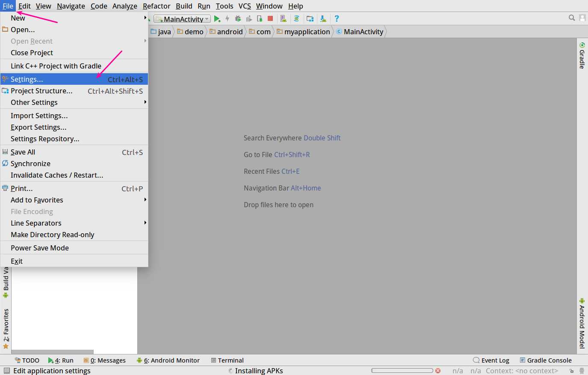
Task: Click the search magnifier icon at top right
Action: (x=572, y=18)
